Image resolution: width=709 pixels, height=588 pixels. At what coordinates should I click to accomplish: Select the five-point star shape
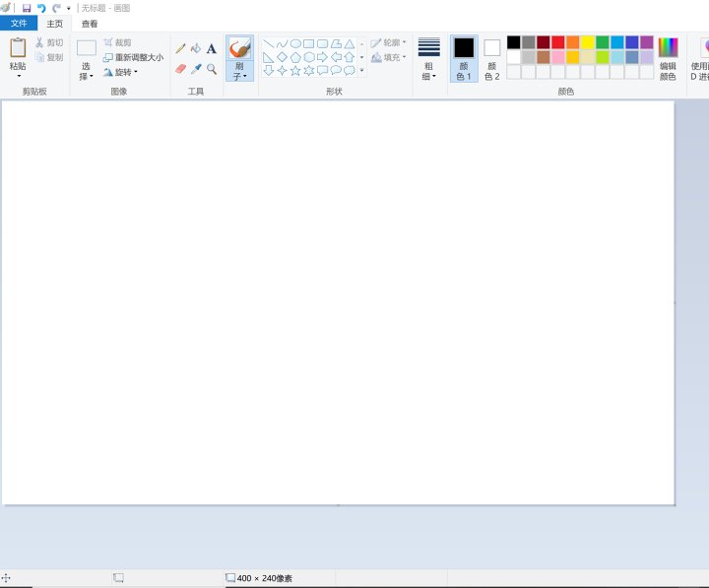click(295, 71)
